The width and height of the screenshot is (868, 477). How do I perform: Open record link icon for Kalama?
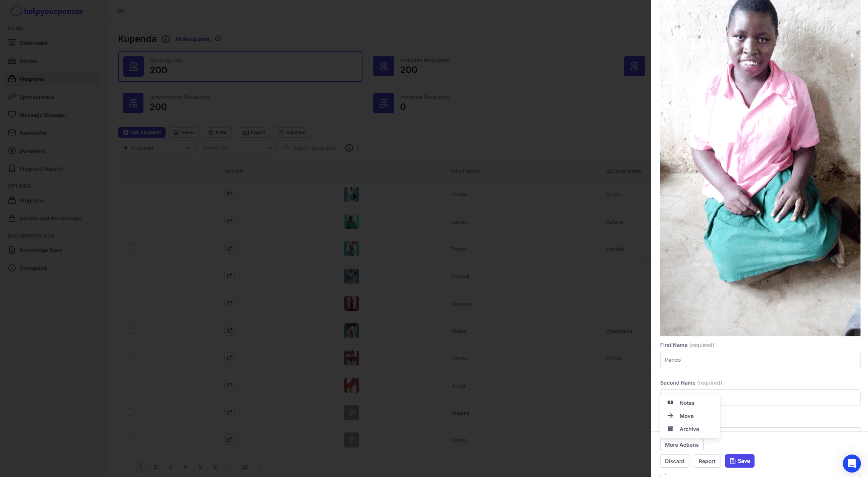click(230, 412)
